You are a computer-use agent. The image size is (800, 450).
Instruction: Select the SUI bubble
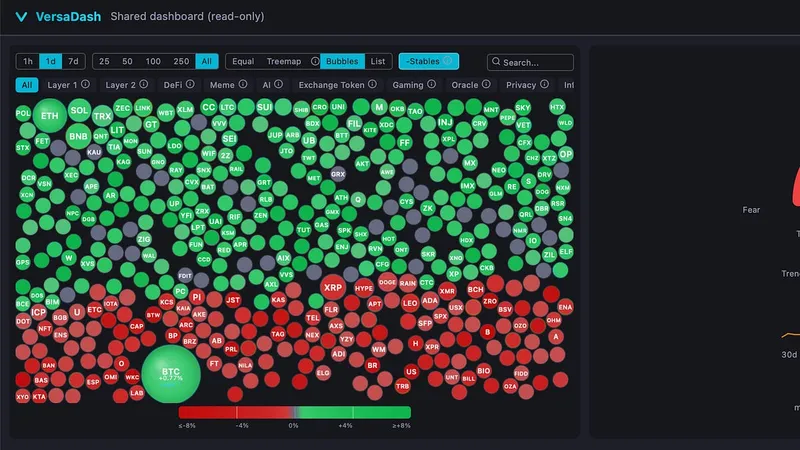(264, 107)
